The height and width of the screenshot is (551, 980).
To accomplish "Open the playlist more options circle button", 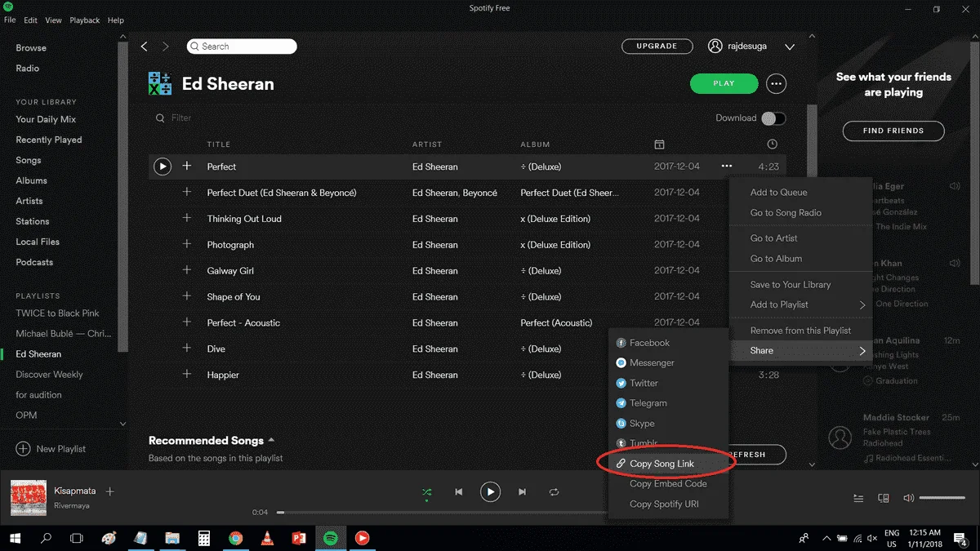I will pos(776,83).
